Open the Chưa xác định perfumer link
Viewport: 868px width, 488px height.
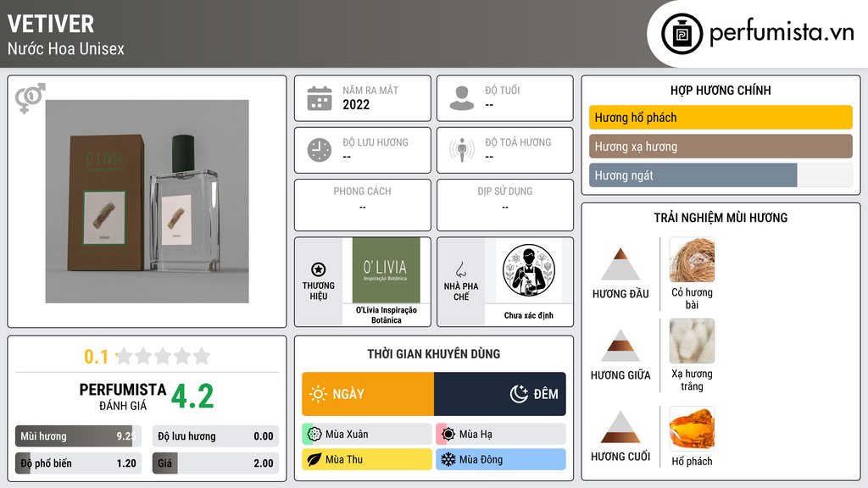529,315
